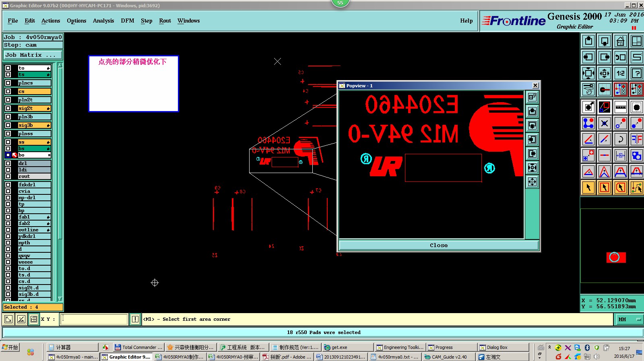This screenshot has width=644, height=361.
Task: Select the mirror F feature icon
Action: click(x=637, y=139)
